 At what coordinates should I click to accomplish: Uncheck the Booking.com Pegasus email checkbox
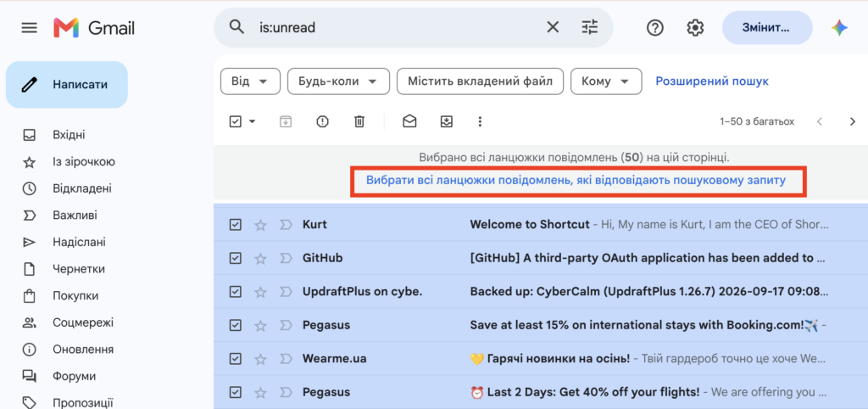click(236, 325)
